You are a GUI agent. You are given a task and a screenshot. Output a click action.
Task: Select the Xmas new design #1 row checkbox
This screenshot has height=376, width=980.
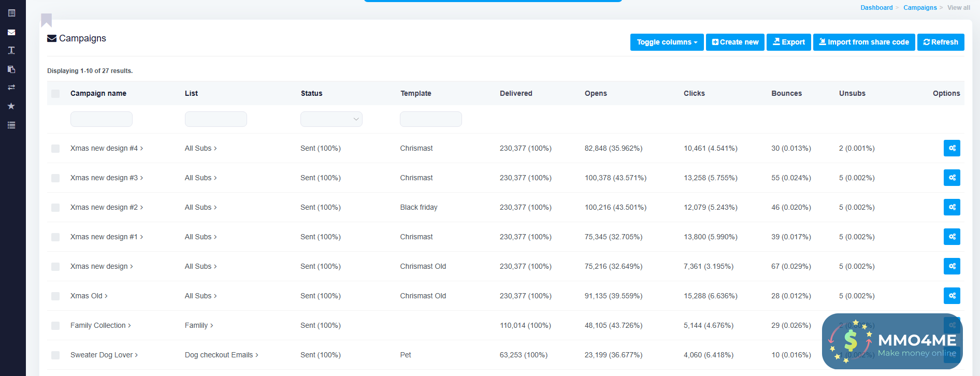click(x=55, y=237)
